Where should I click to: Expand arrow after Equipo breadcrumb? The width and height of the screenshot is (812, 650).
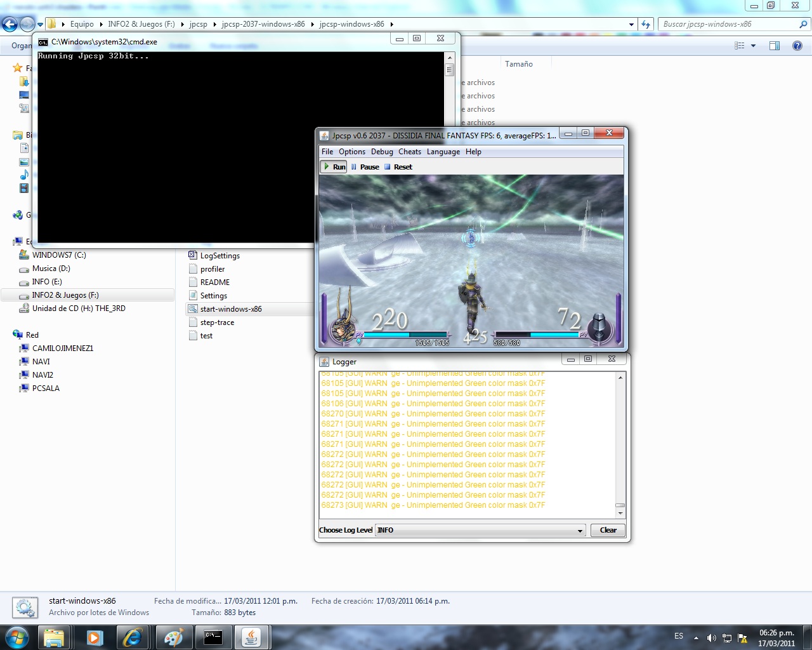(101, 24)
